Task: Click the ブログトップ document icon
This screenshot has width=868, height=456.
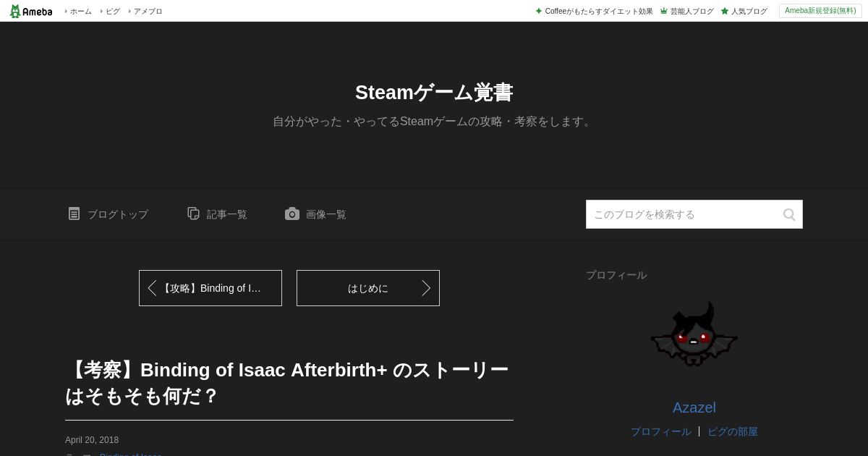Action: (x=74, y=214)
